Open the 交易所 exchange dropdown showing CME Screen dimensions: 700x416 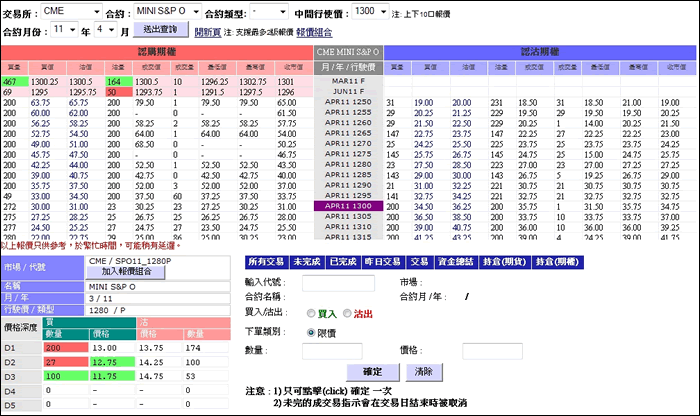(x=72, y=11)
